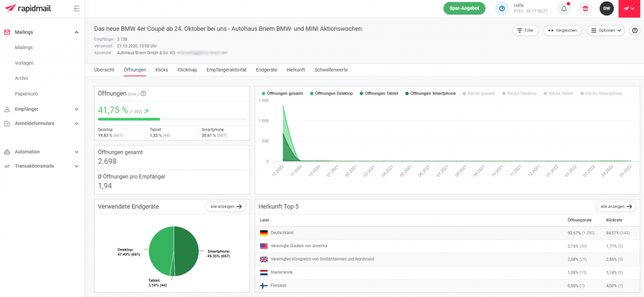Image resolution: width=644 pixels, height=297 pixels.
Task: Switch to the Klickmap tab
Action: click(x=187, y=70)
